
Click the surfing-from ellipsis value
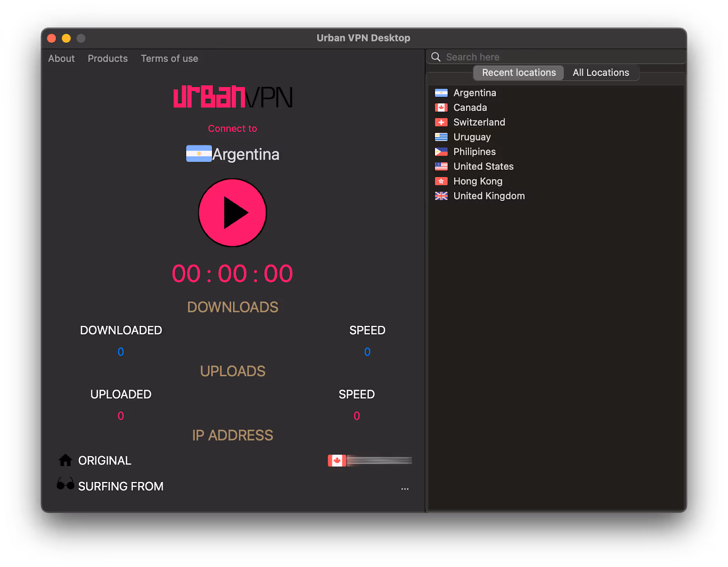405,489
